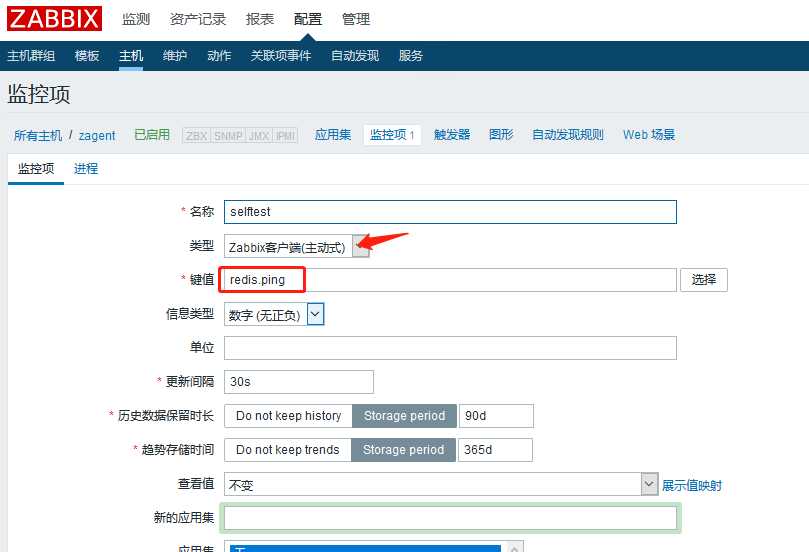The width and height of the screenshot is (809, 552).
Task: Open the 资产记录 top menu
Action: pyautogui.click(x=198, y=20)
